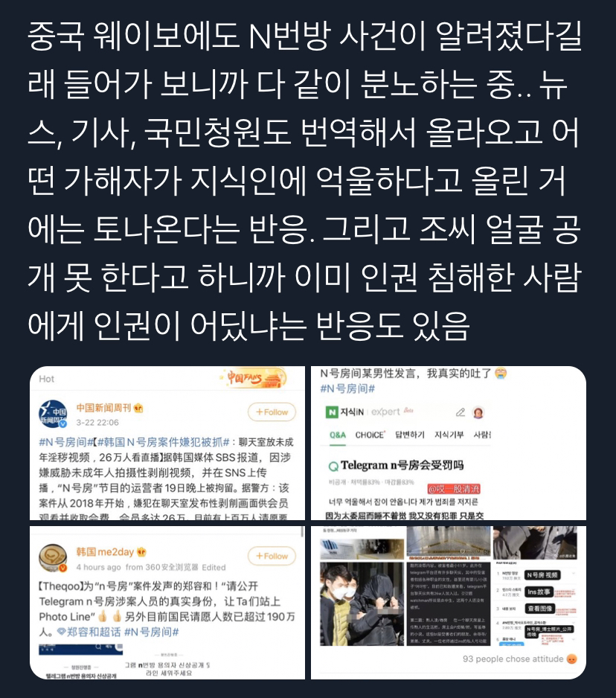Follow the 中国新闻周刊 account
Viewport: 616px width, 698px height.
click(x=272, y=412)
